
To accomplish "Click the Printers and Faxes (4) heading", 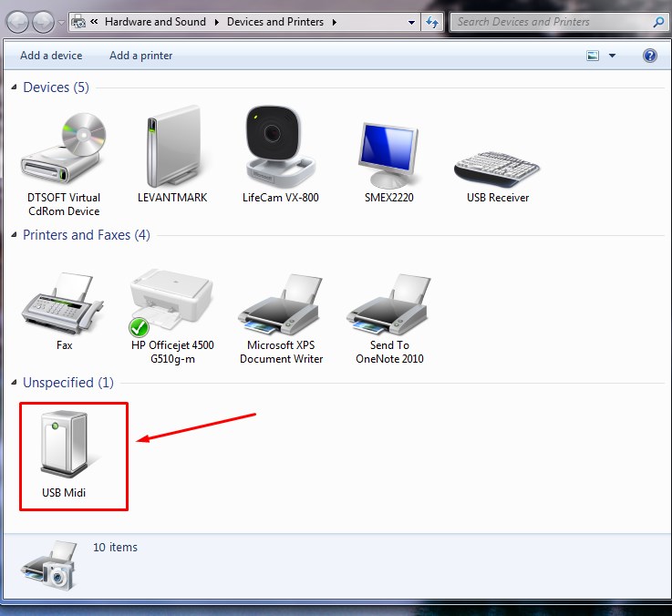I will click(x=86, y=235).
